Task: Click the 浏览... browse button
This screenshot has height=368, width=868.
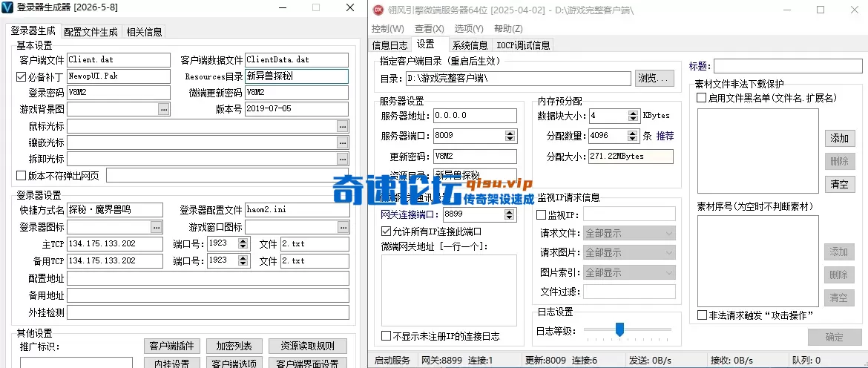Action: pyautogui.click(x=655, y=78)
